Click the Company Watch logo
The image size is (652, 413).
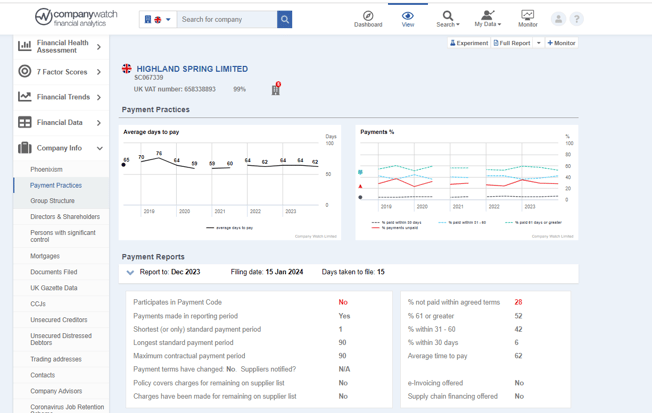tap(76, 17)
